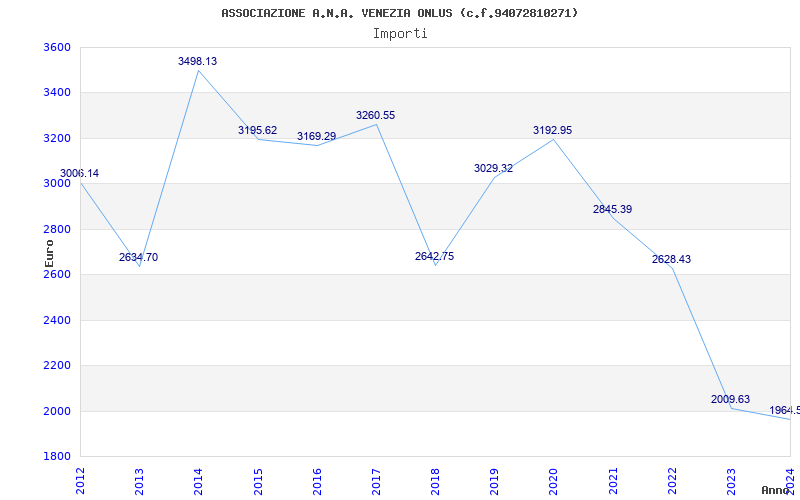The image size is (800, 500).
Task: Click the 'Euro' y-axis title
Action: [49, 253]
